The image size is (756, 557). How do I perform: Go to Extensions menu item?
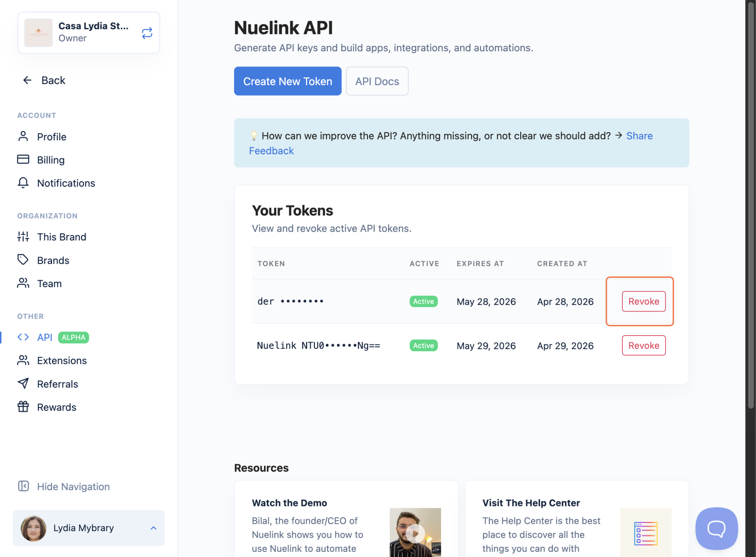pyautogui.click(x=62, y=360)
